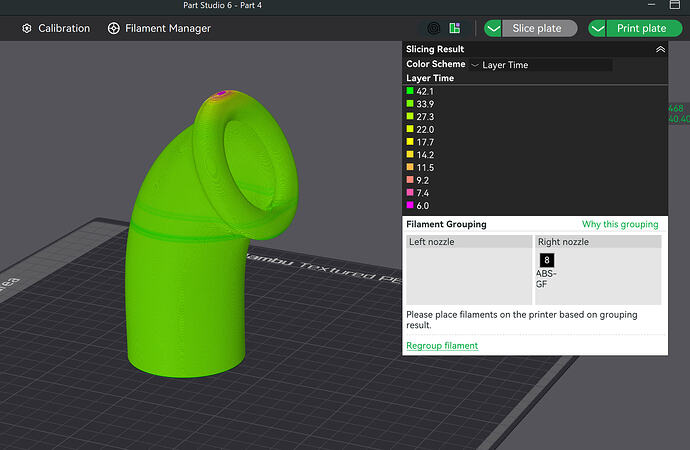
Task: Open the Filament Manager tab
Action: [x=159, y=29]
